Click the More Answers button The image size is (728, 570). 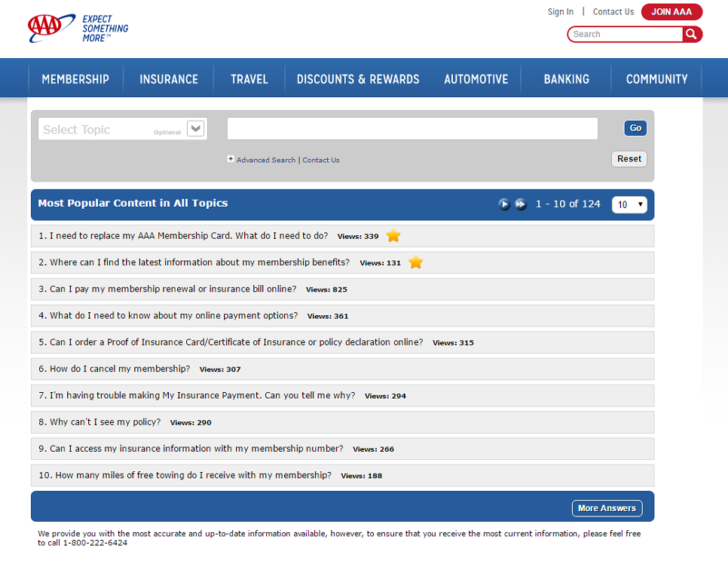click(607, 508)
